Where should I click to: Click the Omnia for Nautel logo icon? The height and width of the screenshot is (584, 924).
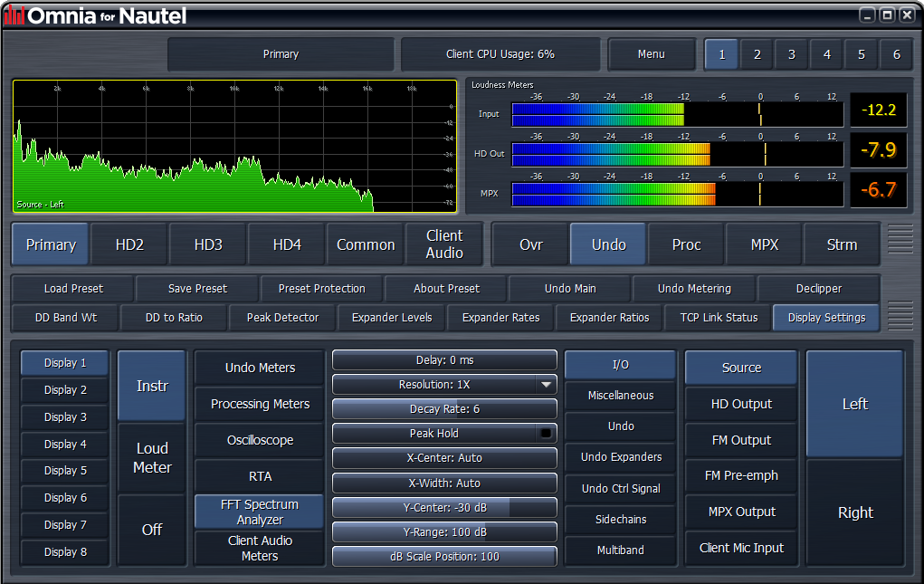pos(14,15)
